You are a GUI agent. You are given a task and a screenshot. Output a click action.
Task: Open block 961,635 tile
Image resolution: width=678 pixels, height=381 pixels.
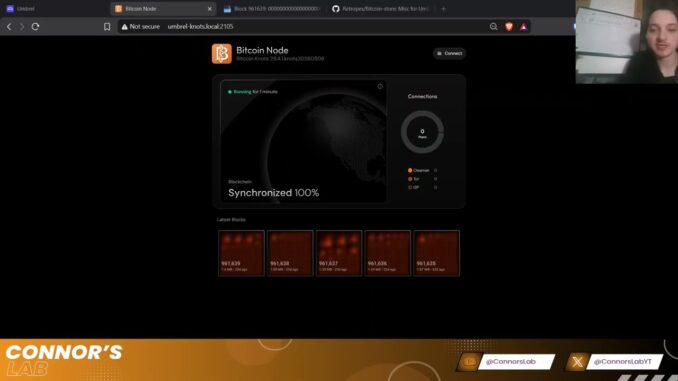(436, 253)
